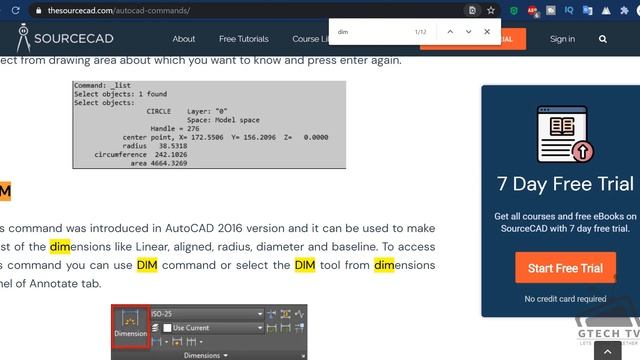Click the find bar search field containing dim
Viewport: 640px width, 360px height.
pos(371,32)
